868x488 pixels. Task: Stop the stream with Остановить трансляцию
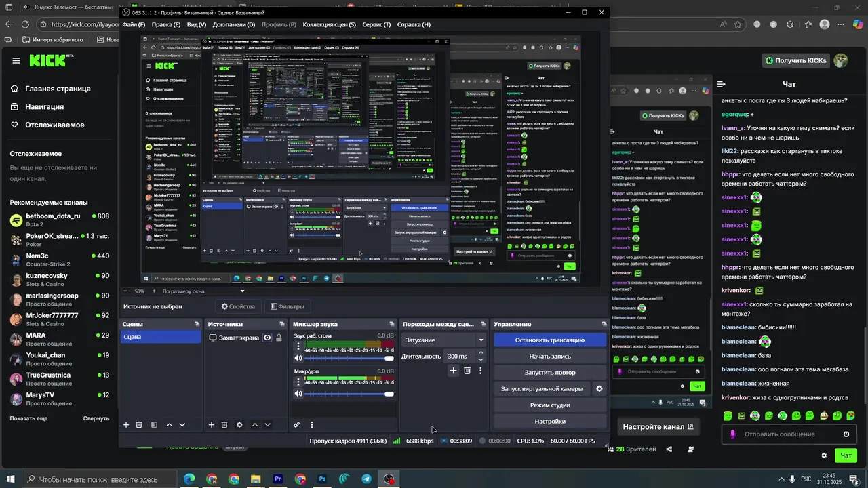[x=550, y=340]
